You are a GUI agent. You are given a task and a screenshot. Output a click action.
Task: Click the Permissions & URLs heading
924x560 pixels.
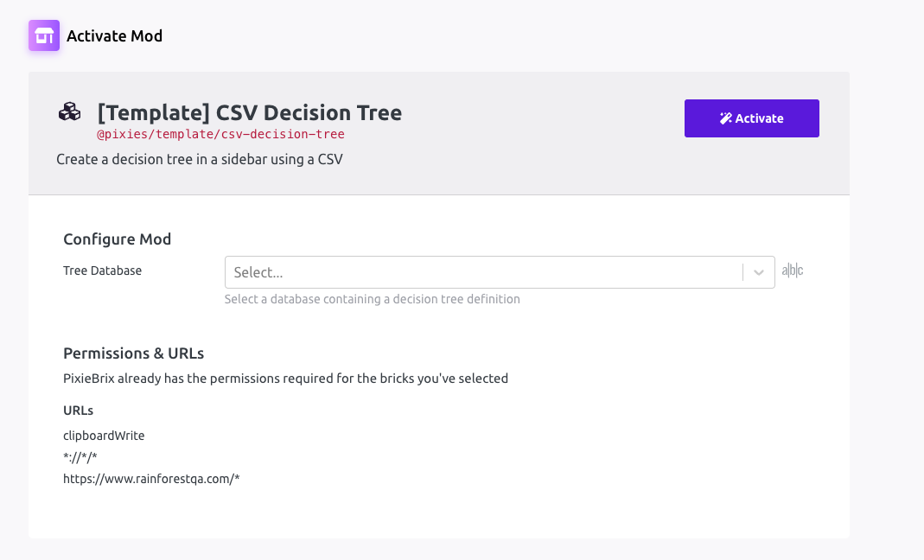point(133,353)
